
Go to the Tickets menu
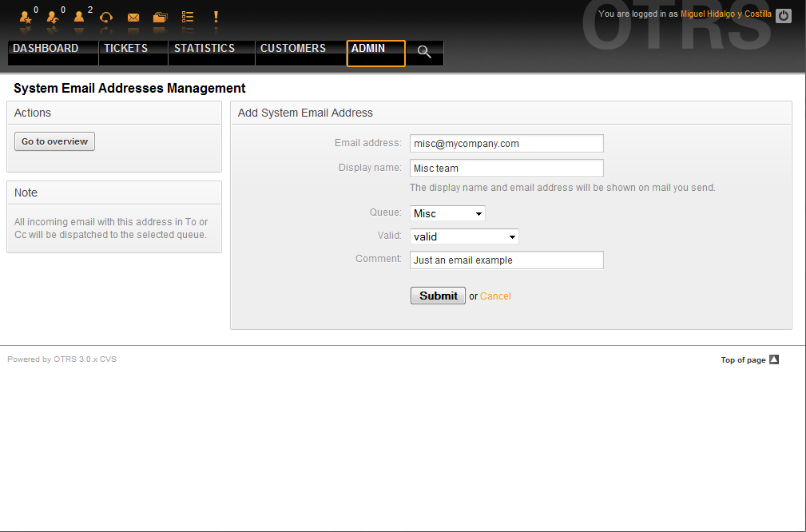click(x=126, y=49)
